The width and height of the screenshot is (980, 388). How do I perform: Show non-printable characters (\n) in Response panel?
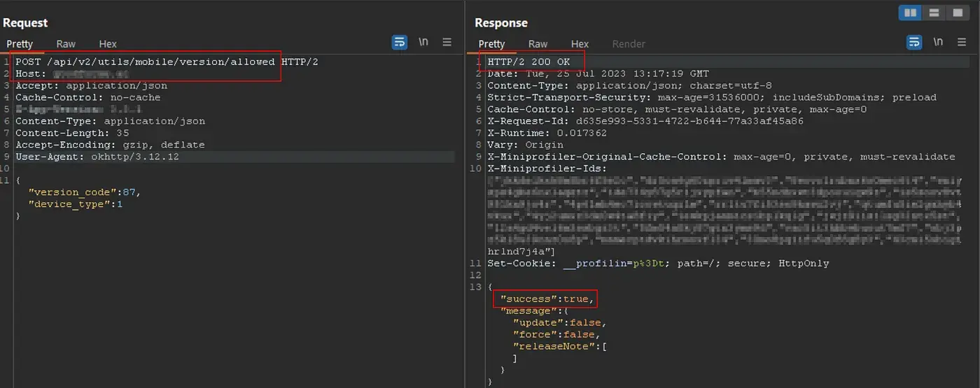pyautogui.click(x=938, y=43)
